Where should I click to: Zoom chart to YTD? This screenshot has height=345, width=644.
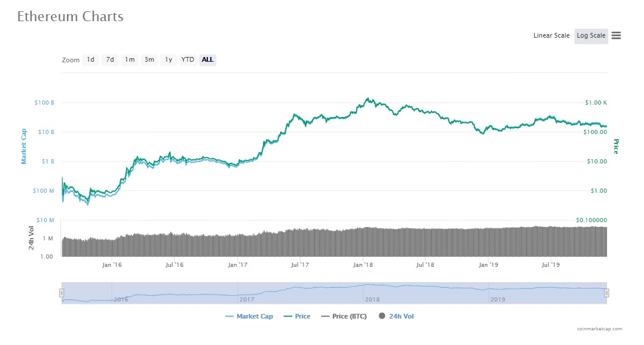[187, 59]
